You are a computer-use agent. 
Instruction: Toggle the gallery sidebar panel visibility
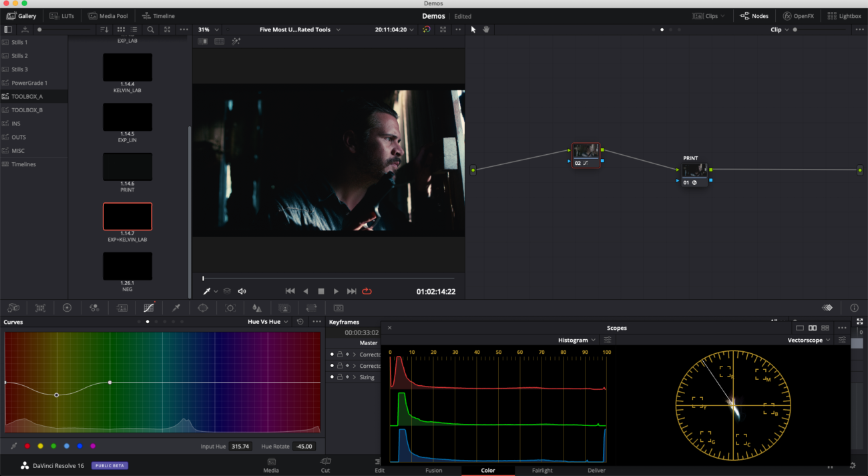point(8,29)
